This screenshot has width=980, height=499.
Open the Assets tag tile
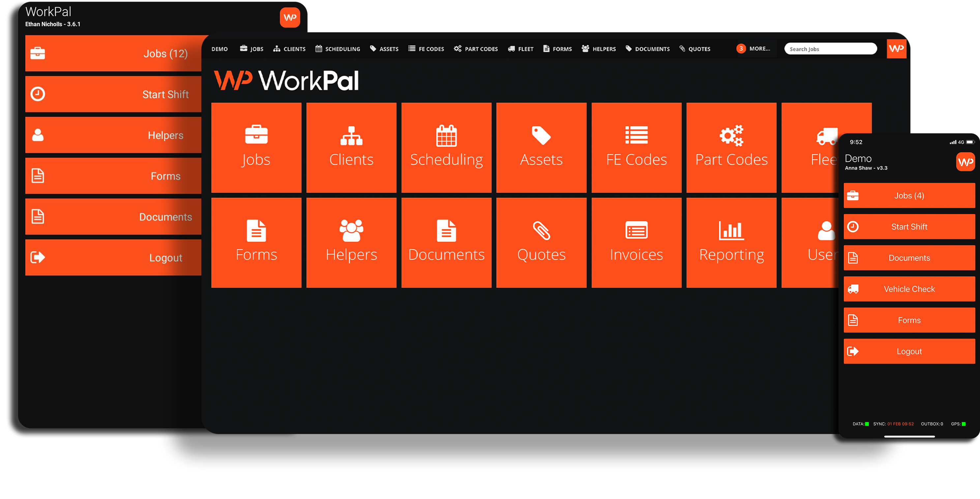(x=541, y=148)
